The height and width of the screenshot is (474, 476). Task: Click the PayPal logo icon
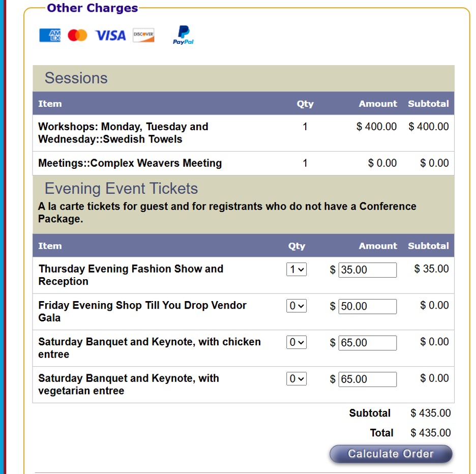click(x=183, y=35)
